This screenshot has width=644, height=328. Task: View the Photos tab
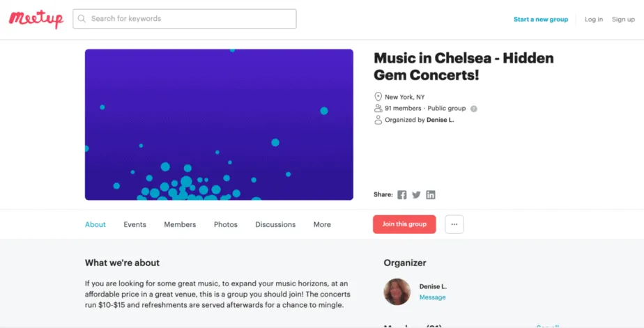(x=226, y=225)
